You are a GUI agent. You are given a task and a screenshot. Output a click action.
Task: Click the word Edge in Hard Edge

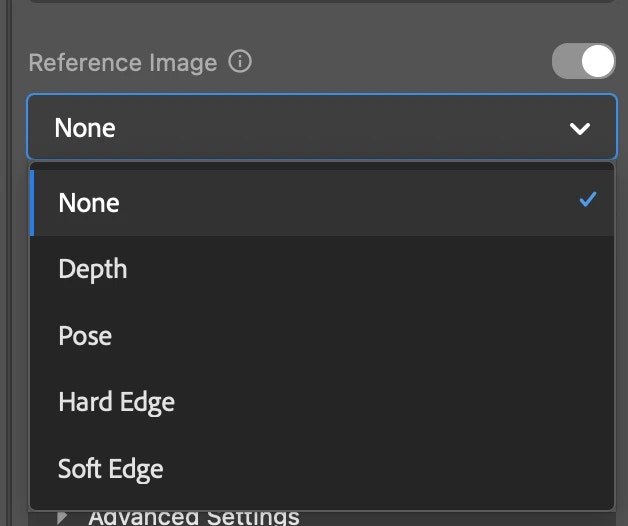pos(148,402)
